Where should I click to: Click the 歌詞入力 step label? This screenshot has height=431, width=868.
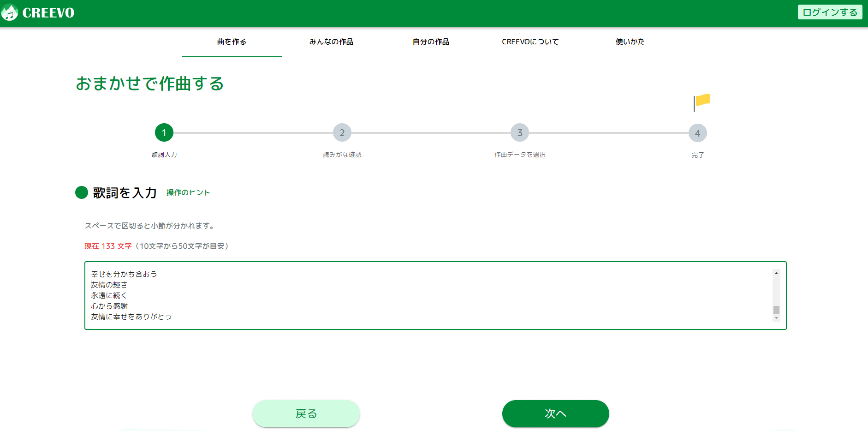point(164,155)
